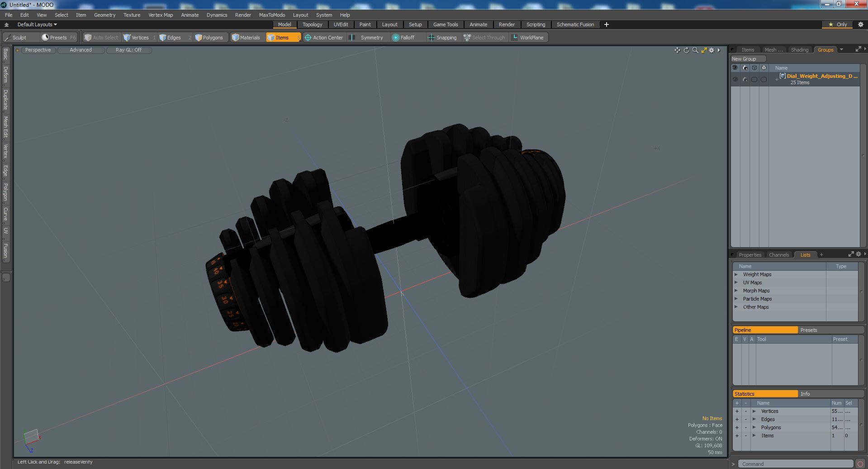
Task: Open the Lists panel gear settings
Action: (x=859, y=254)
